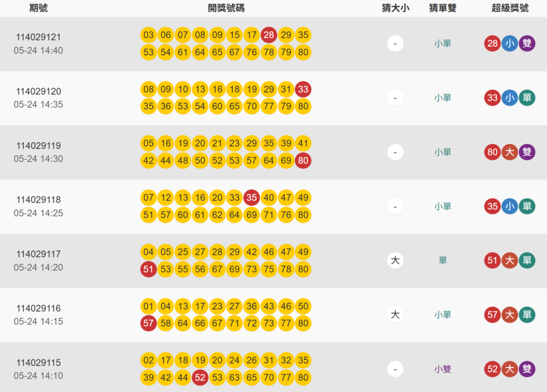Click red super number 28 in draw 114029121

(x=493, y=44)
